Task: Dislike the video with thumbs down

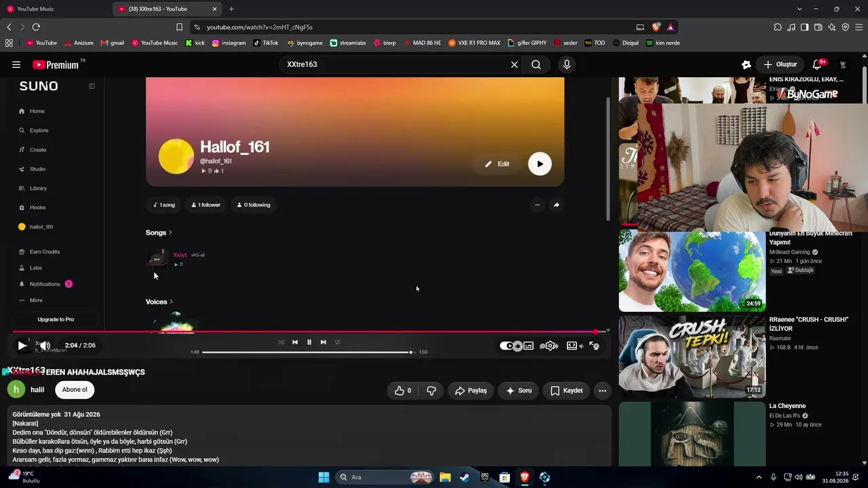Action: pyautogui.click(x=431, y=390)
